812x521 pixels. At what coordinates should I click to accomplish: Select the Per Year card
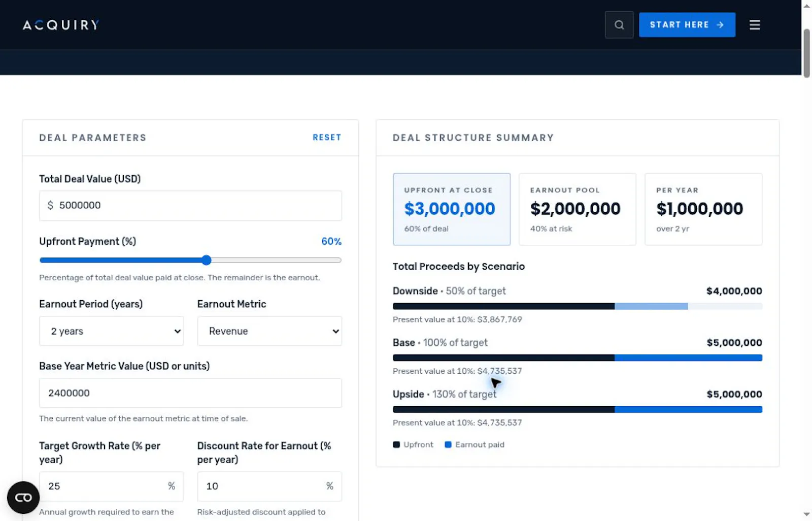(x=703, y=209)
